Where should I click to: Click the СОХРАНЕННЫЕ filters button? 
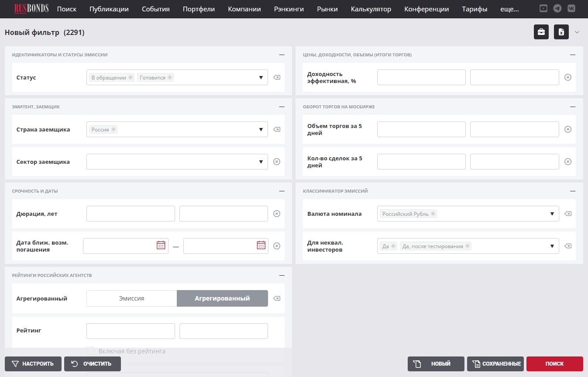[x=495, y=363]
